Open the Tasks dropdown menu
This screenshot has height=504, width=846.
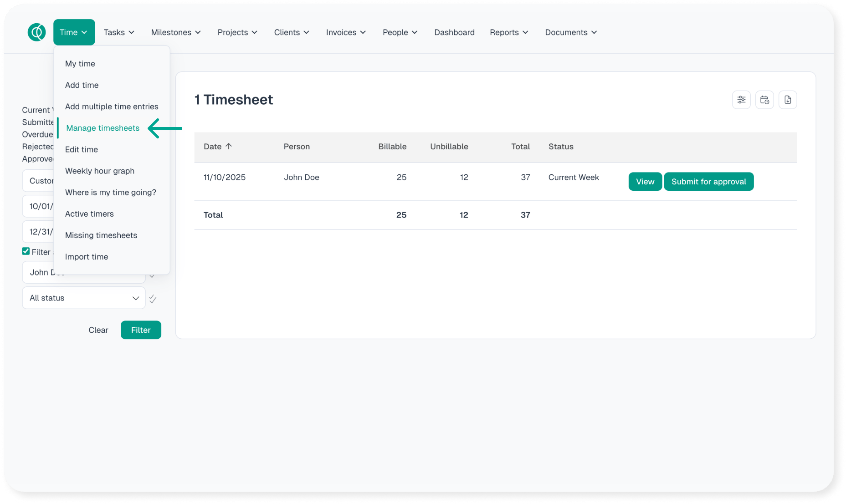(x=119, y=32)
